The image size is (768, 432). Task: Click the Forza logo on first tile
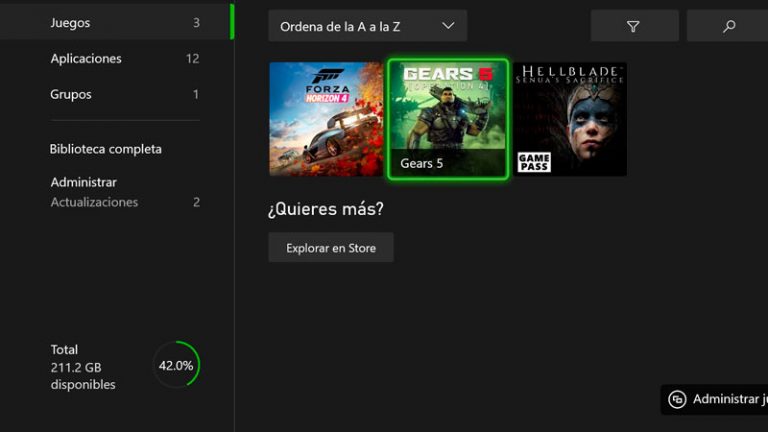point(327,85)
